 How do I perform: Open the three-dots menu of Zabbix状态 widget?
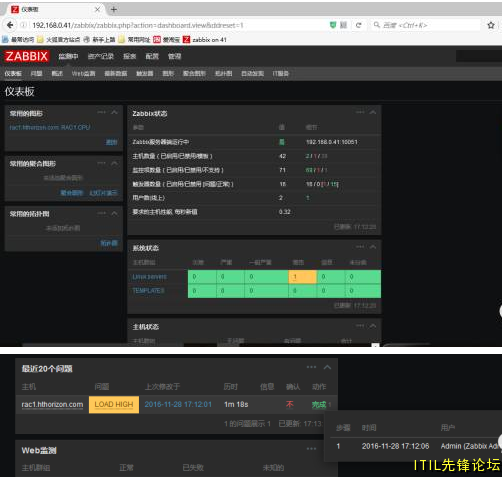tap(360, 112)
